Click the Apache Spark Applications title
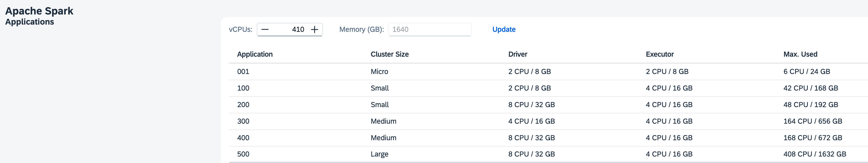This screenshot has height=163, width=868. [39, 16]
